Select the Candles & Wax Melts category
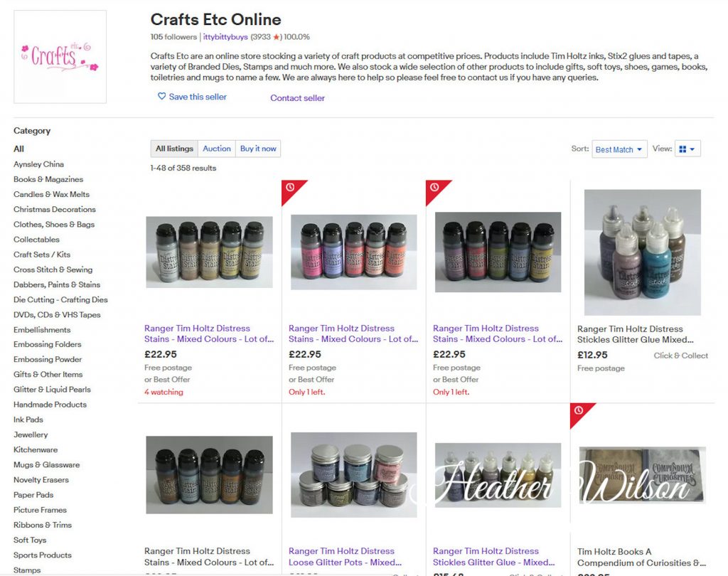This screenshot has height=576, width=728. [51, 194]
